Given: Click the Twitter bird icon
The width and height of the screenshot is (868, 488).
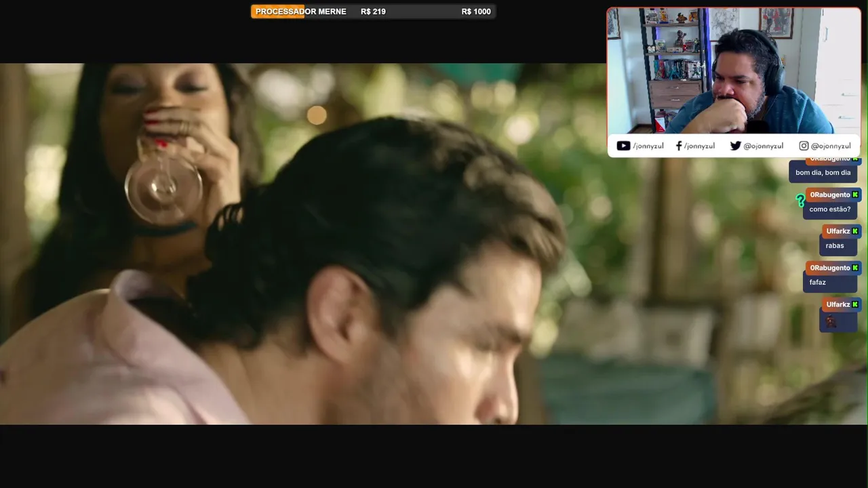Looking at the screenshot, I should [x=735, y=146].
